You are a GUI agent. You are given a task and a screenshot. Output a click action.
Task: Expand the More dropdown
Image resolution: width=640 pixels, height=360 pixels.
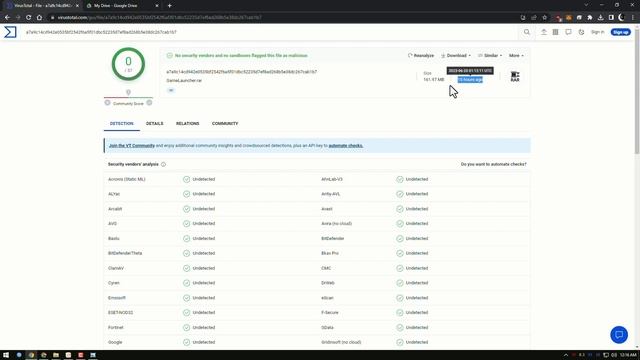point(516,56)
